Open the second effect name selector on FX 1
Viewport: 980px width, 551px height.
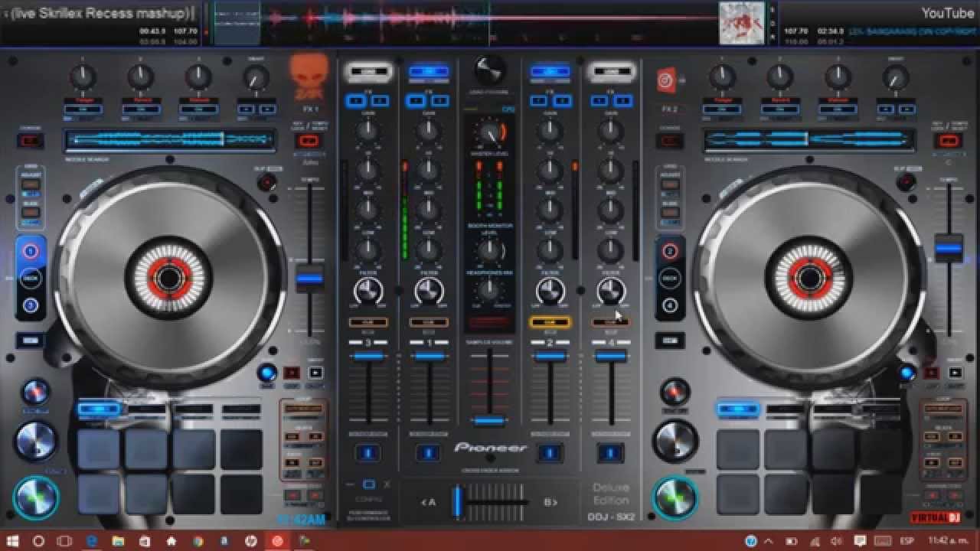(141, 100)
